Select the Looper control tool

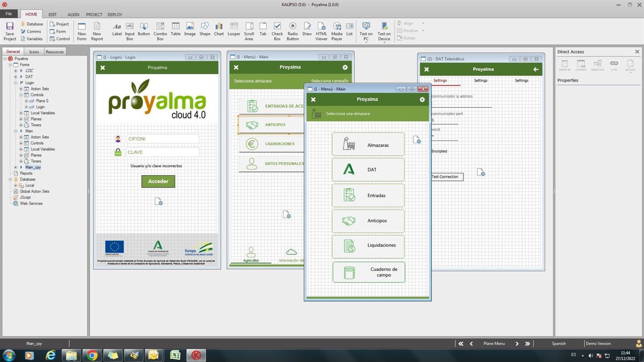(x=233, y=27)
